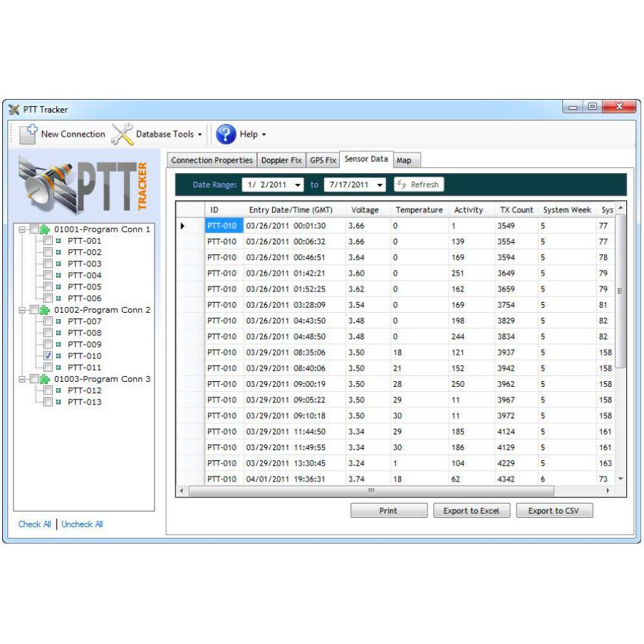
Task: Click the highlighted PTT-010 ID cell in first row
Action: pos(224,226)
